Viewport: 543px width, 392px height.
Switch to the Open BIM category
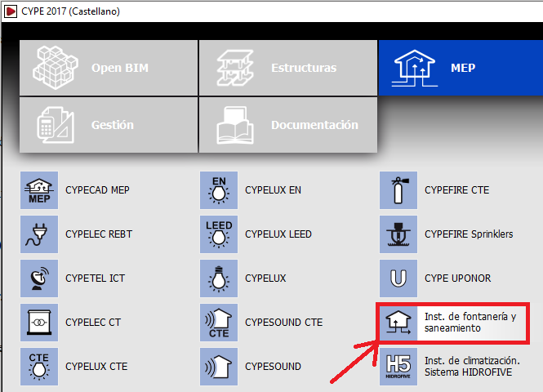[x=109, y=68]
